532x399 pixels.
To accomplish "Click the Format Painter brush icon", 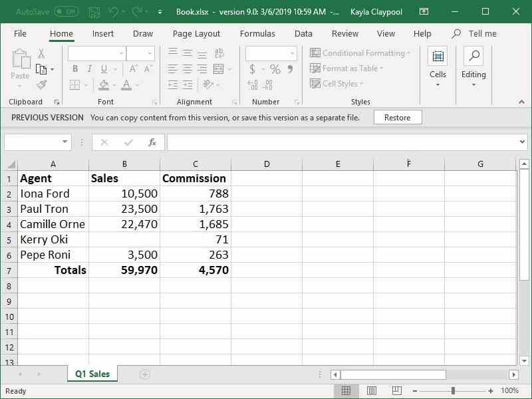I will [41, 85].
